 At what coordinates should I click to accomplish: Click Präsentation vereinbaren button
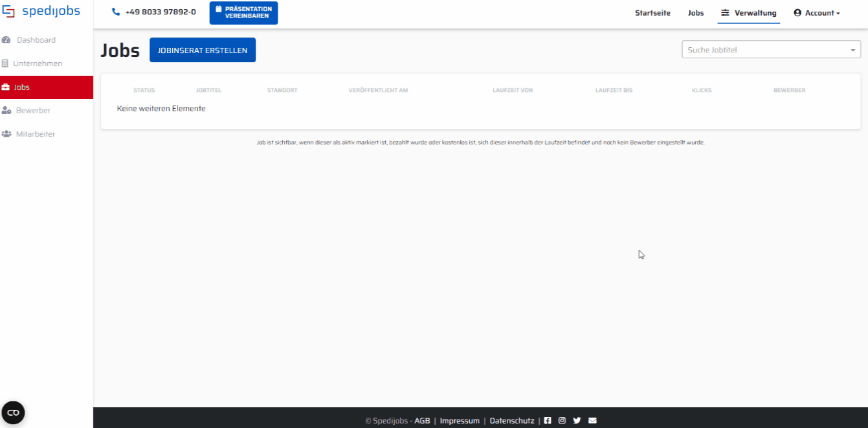pos(243,13)
